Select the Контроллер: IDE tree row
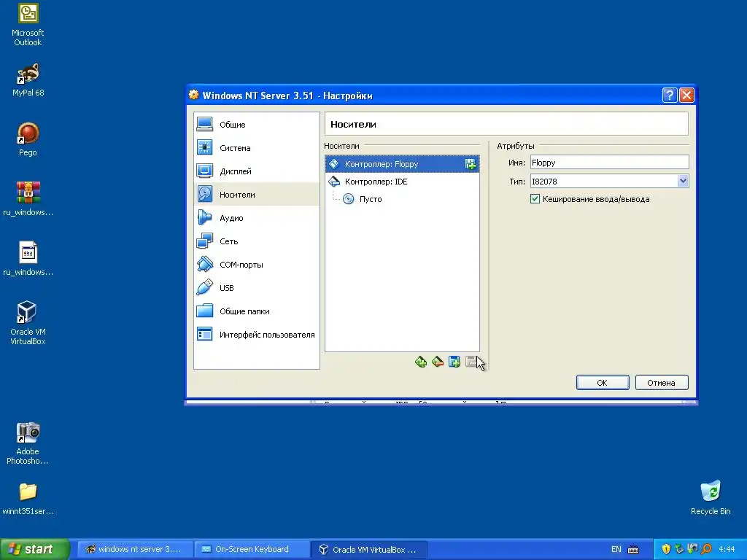The height and width of the screenshot is (560, 747). click(x=402, y=182)
